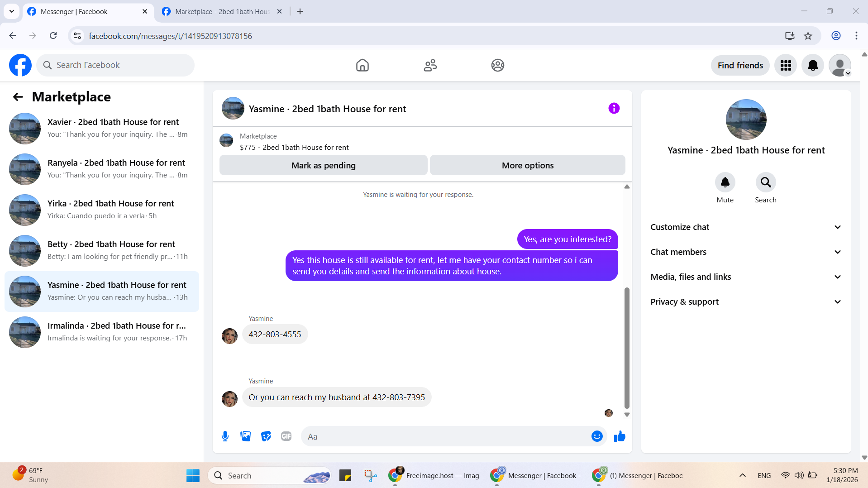This screenshot has height=488, width=868.
Task: Bookmark this page with star icon
Action: 808,36
